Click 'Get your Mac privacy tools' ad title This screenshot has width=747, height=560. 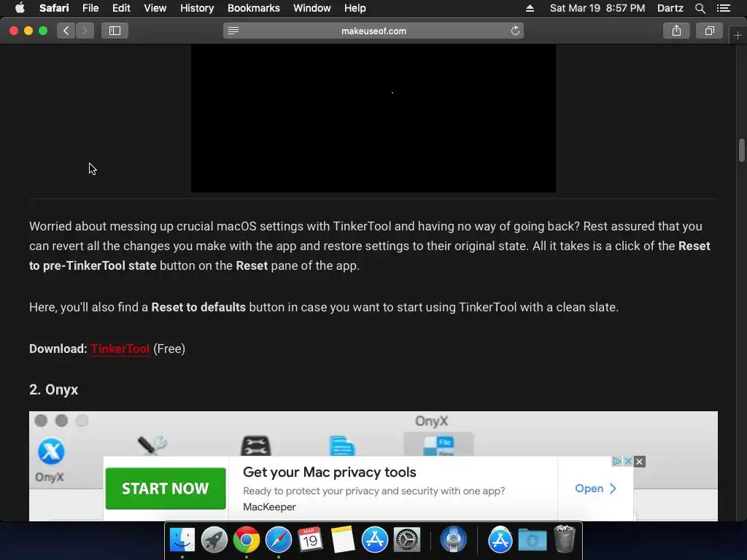coord(329,472)
